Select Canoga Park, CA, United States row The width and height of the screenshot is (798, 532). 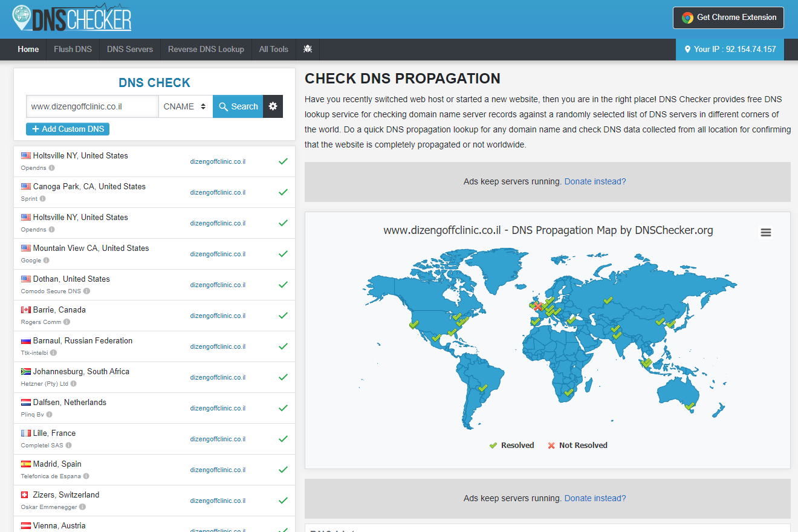[x=154, y=192]
